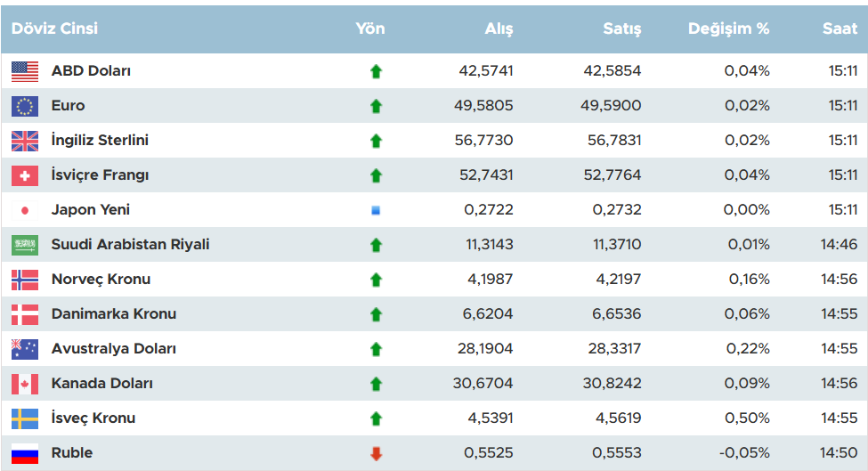
Task: Click the Kanada Doları flag icon
Action: point(25,384)
